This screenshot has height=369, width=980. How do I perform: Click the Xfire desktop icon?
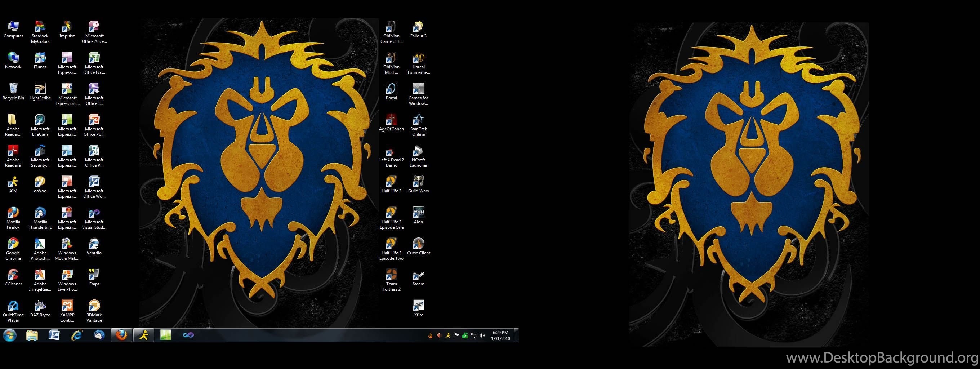coord(418,308)
